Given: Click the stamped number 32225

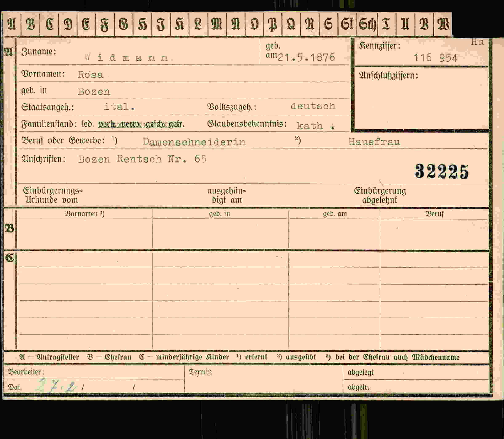Looking at the screenshot, I should click(442, 171).
